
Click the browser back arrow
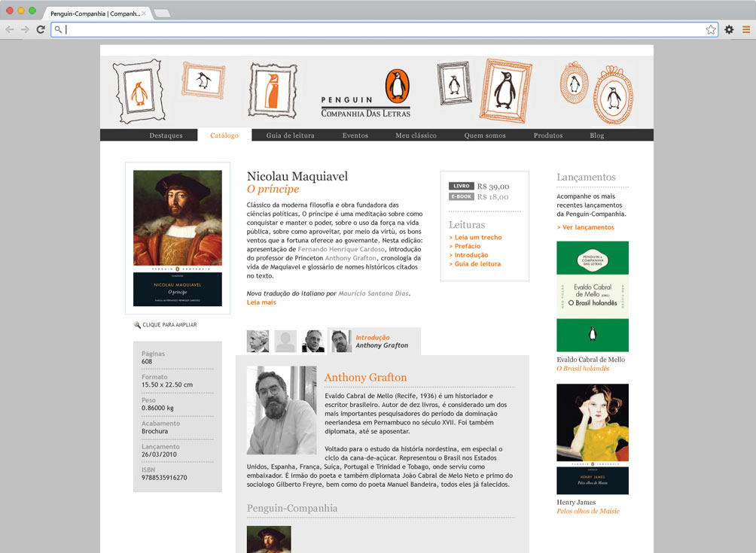(10, 29)
